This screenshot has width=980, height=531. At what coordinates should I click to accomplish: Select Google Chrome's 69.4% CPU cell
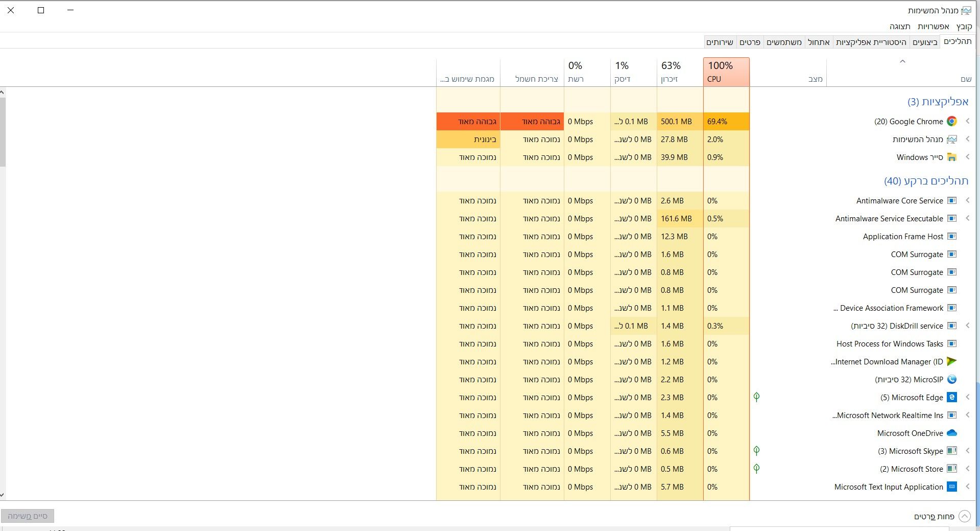[726, 121]
